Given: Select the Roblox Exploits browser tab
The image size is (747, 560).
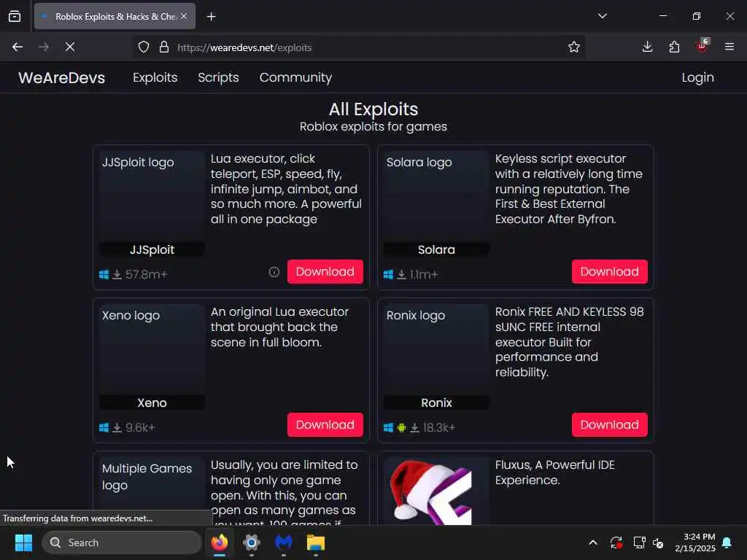Looking at the screenshot, I should point(115,17).
